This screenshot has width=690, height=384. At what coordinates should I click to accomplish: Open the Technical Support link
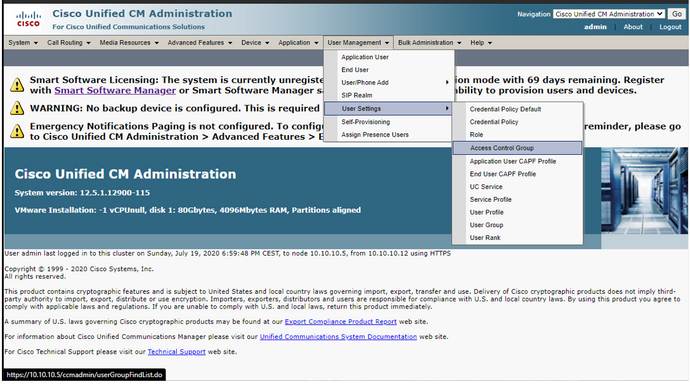(176, 352)
